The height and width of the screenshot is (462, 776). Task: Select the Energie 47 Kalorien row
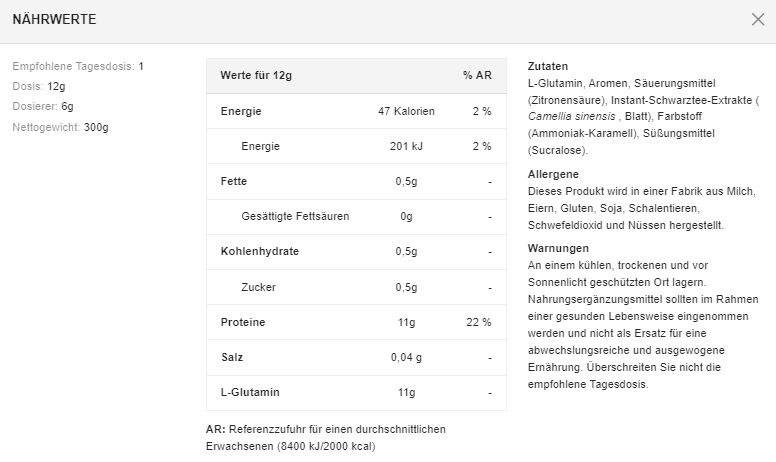click(x=356, y=111)
